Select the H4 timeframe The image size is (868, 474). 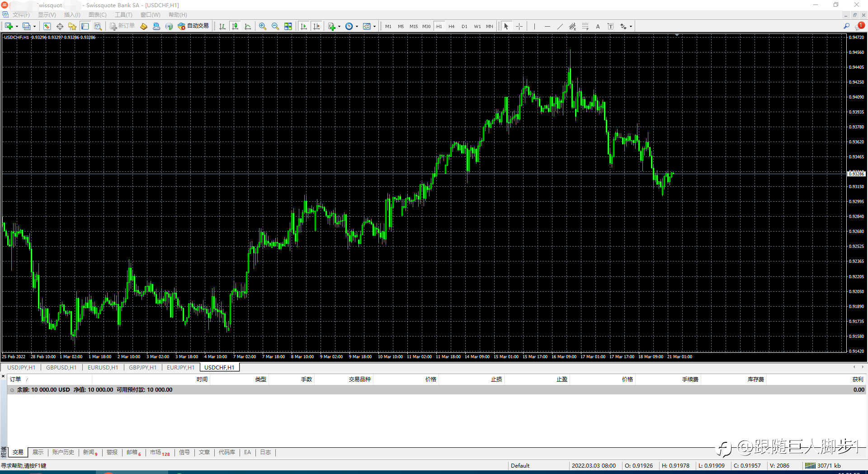click(x=452, y=26)
